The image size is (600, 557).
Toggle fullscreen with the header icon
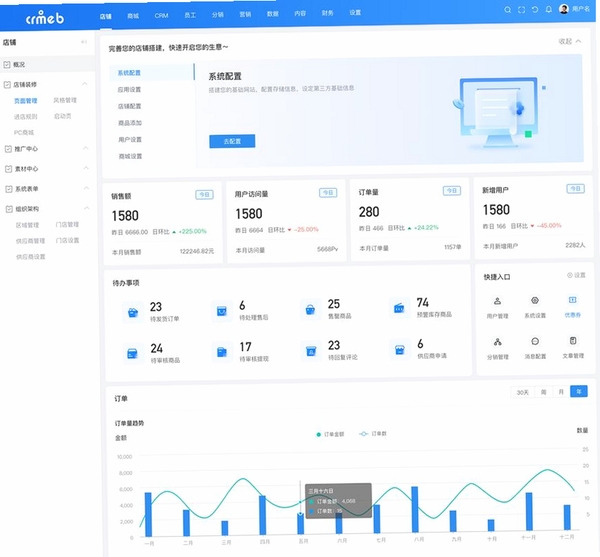pos(521,10)
